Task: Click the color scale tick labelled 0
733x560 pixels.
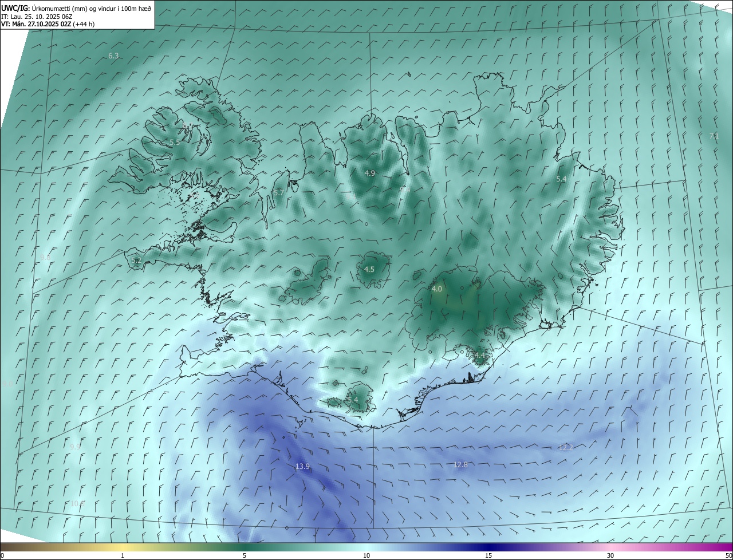Action: [x=2, y=555]
